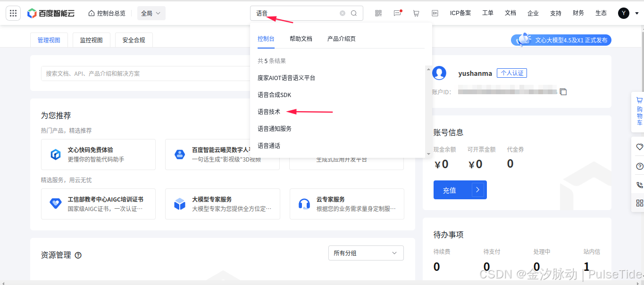Screen dimensions: 644x285
Task: Switch to 帮助文档 search results tab
Action: 301,39
